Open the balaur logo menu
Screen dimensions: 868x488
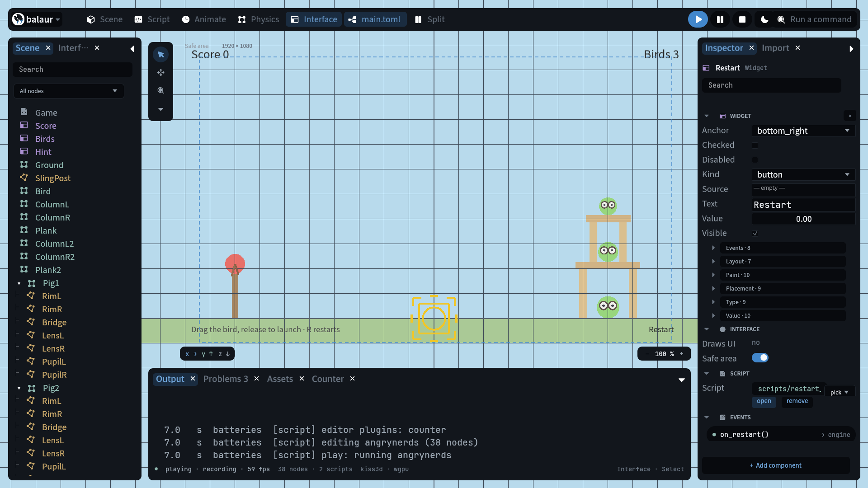click(x=36, y=19)
